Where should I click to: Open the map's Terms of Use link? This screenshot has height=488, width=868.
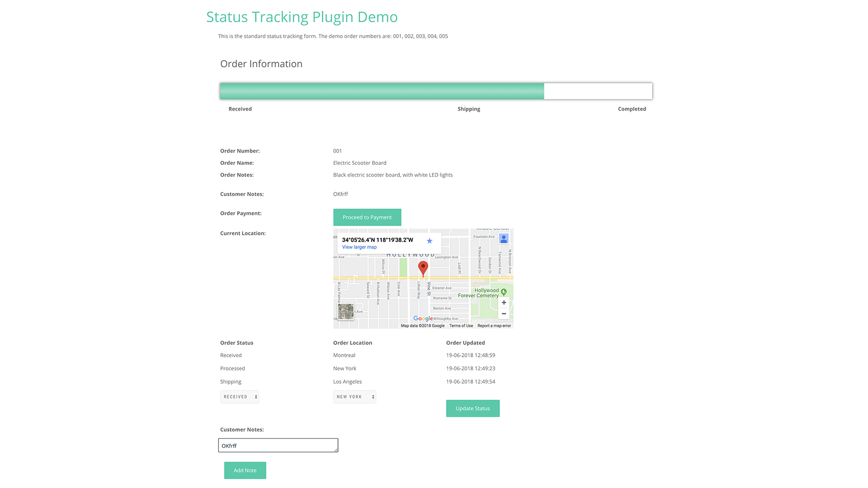[461, 326]
